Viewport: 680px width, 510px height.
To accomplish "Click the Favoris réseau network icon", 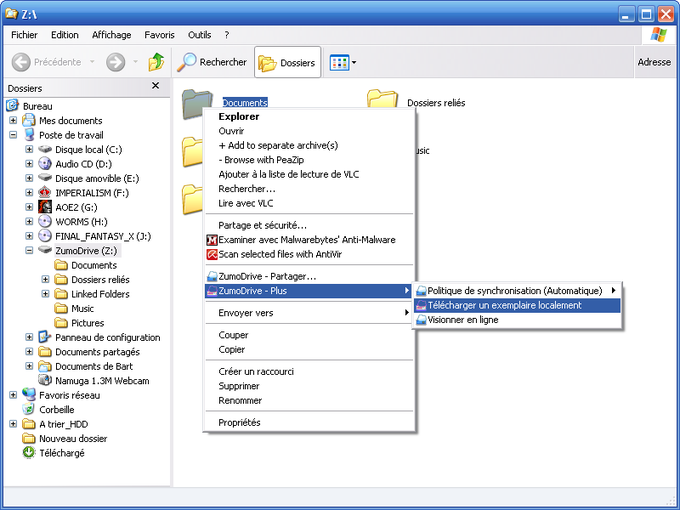I will click(x=29, y=395).
